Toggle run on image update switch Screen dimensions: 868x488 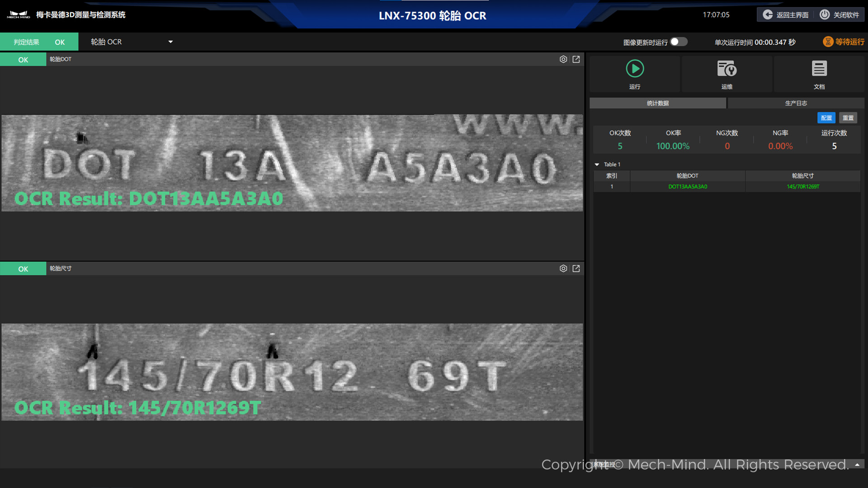click(679, 42)
